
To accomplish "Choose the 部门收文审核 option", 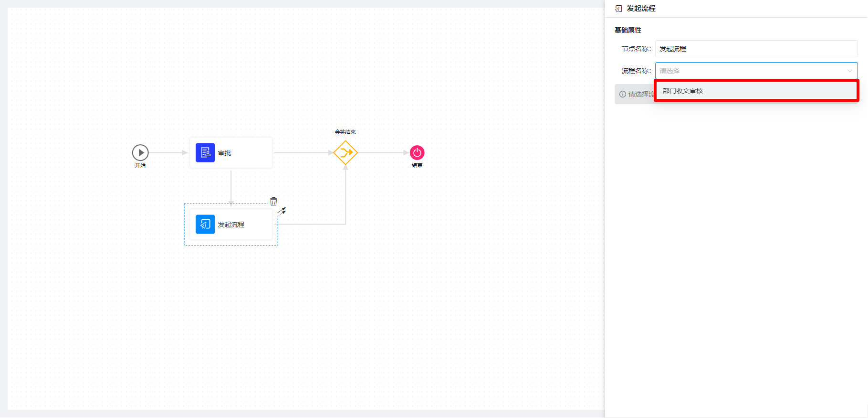I will pos(683,91).
